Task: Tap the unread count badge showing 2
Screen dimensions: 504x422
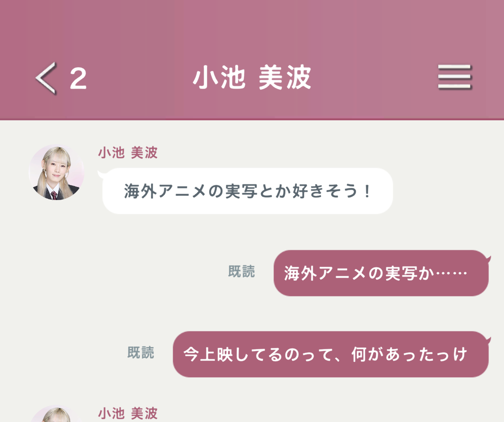Action: (78, 78)
